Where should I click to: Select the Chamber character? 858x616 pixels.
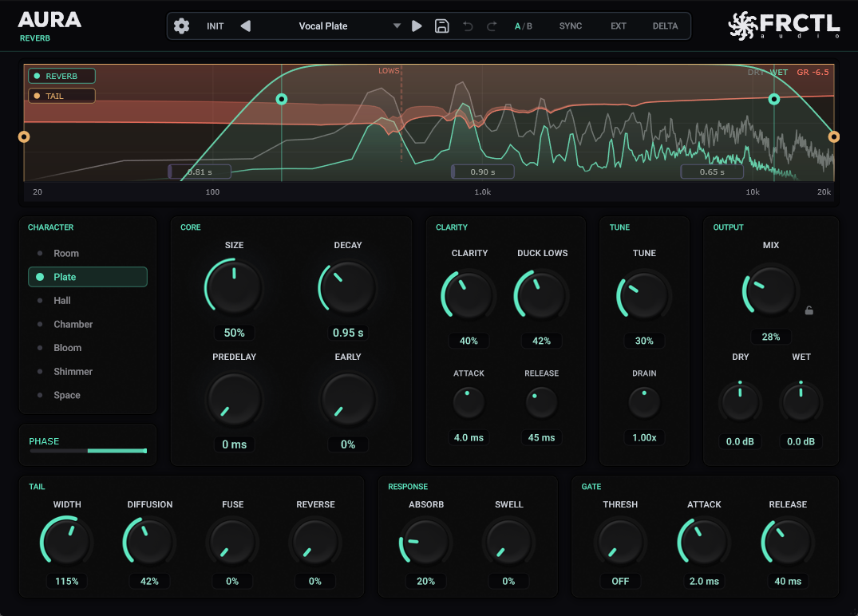tap(88, 324)
